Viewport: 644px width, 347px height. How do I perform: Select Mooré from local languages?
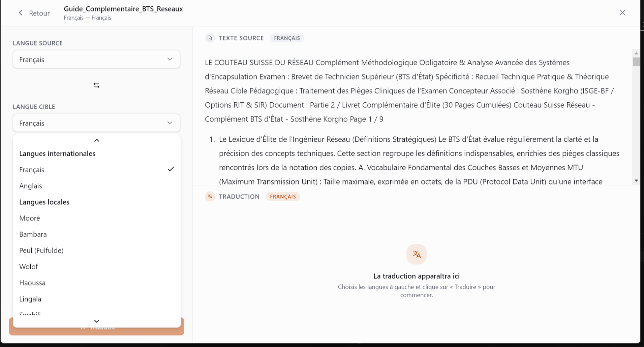(97, 218)
